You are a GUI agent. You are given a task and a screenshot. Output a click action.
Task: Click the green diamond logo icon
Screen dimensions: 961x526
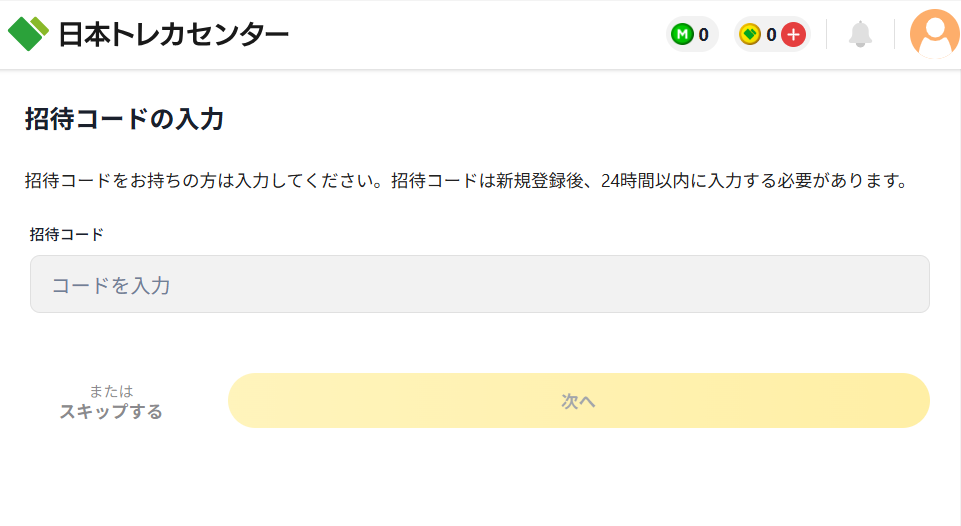point(28,34)
